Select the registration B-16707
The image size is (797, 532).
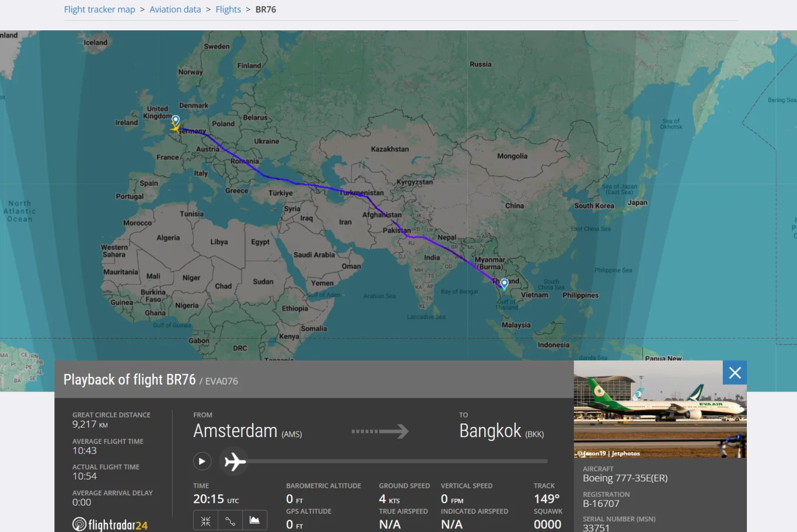(601, 503)
